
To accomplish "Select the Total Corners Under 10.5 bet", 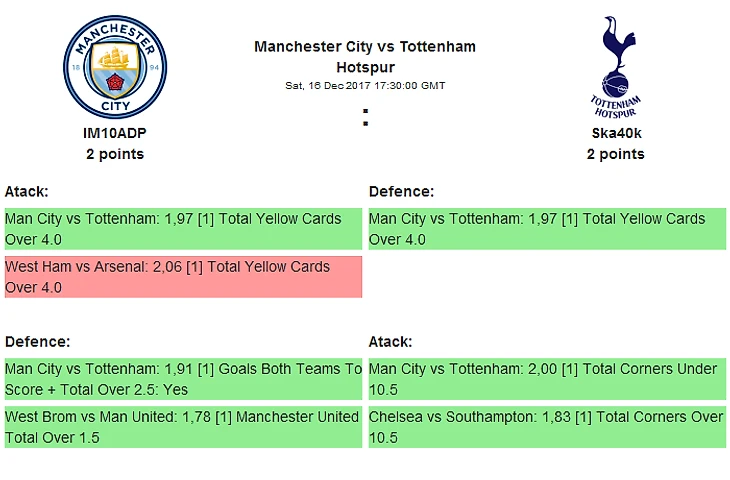I will point(546,379).
